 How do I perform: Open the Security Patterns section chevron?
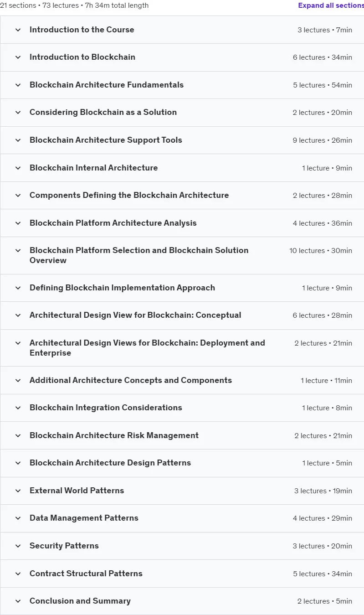(x=18, y=546)
